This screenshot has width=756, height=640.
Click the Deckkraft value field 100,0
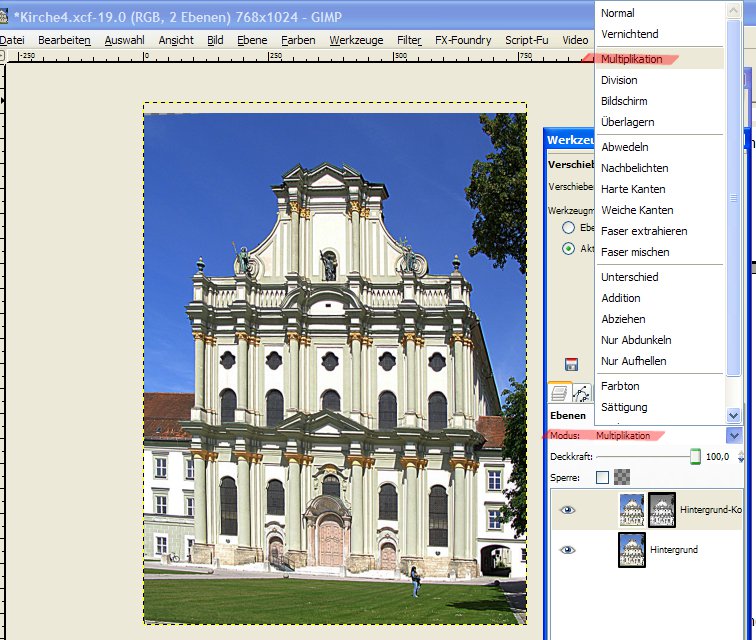pos(717,456)
